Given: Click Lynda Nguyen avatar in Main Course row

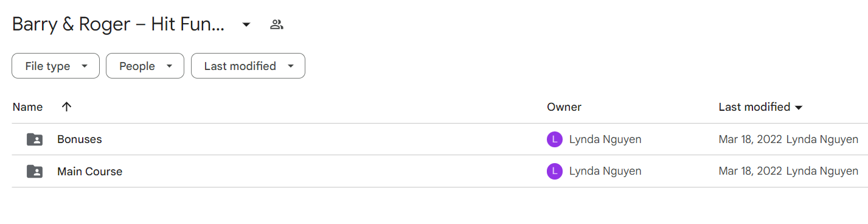Looking at the screenshot, I should tap(555, 172).
